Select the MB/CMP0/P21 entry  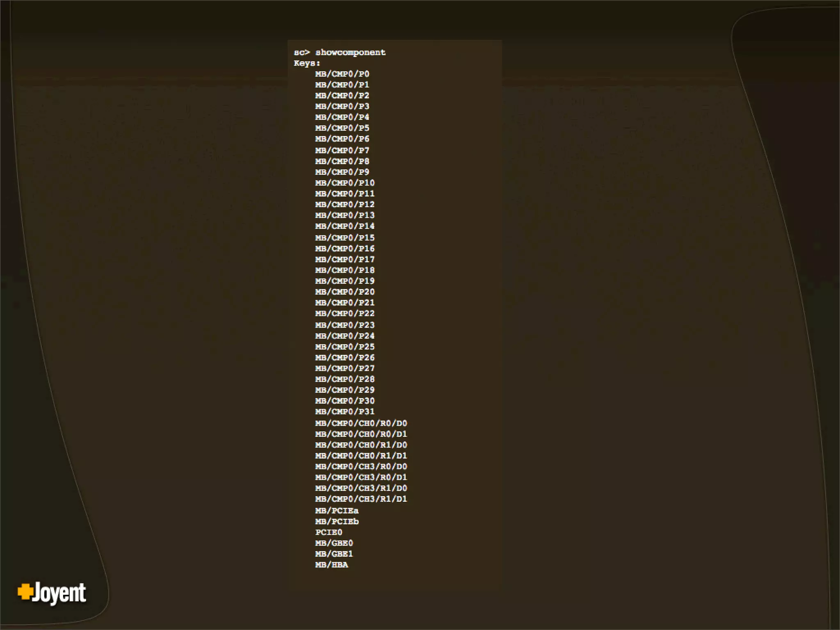345,302
